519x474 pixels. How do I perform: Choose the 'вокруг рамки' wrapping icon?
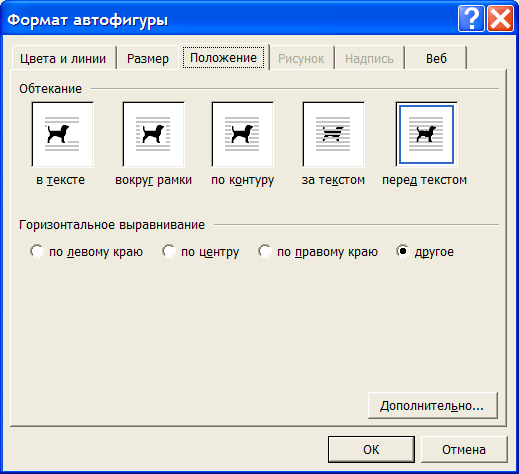(x=153, y=134)
